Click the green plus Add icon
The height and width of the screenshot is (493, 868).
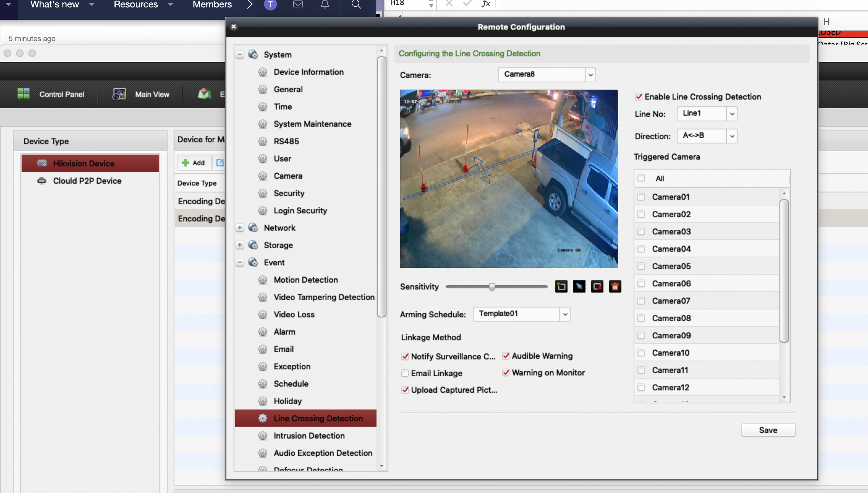[x=185, y=163]
